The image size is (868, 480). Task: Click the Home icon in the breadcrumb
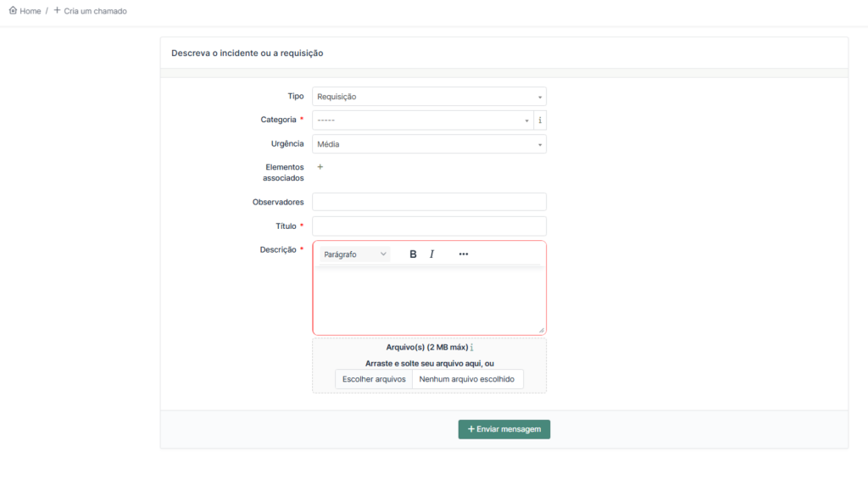pyautogui.click(x=13, y=11)
